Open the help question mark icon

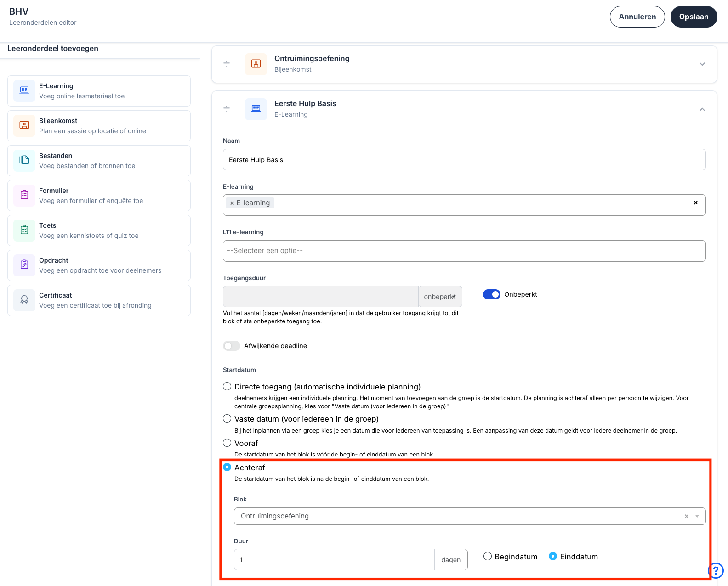tap(716, 570)
